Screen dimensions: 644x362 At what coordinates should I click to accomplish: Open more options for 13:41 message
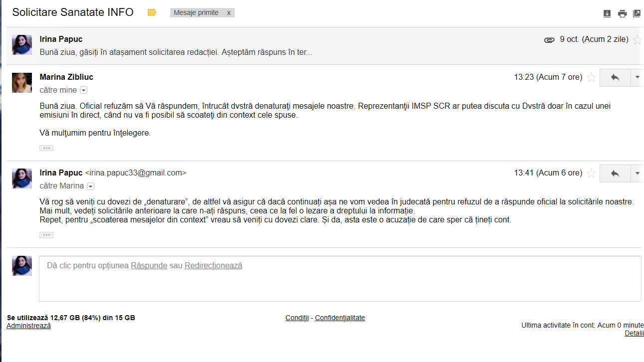click(x=637, y=173)
